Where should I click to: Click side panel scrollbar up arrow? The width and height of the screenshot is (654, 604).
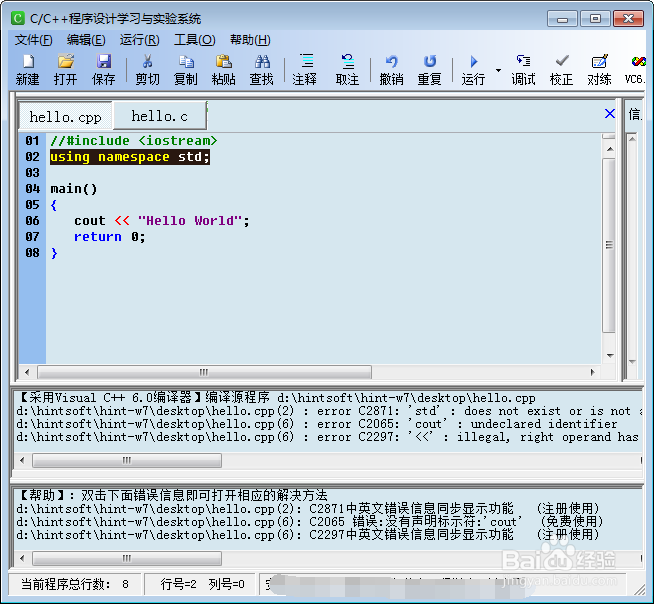[x=632, y=139]
